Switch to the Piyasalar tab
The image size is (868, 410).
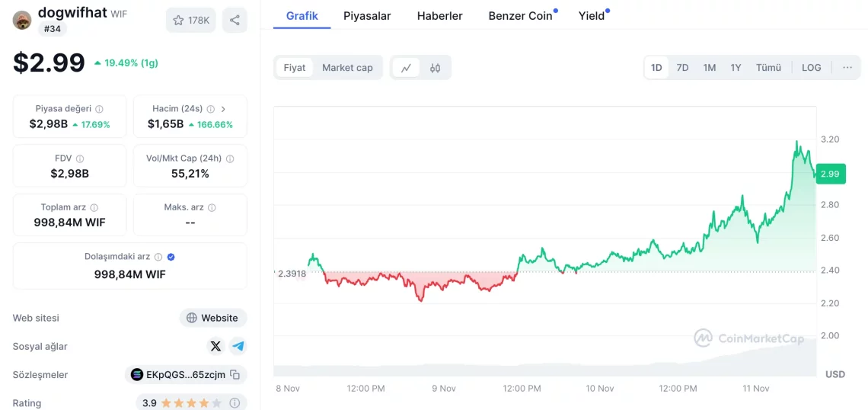pos(367,16)
